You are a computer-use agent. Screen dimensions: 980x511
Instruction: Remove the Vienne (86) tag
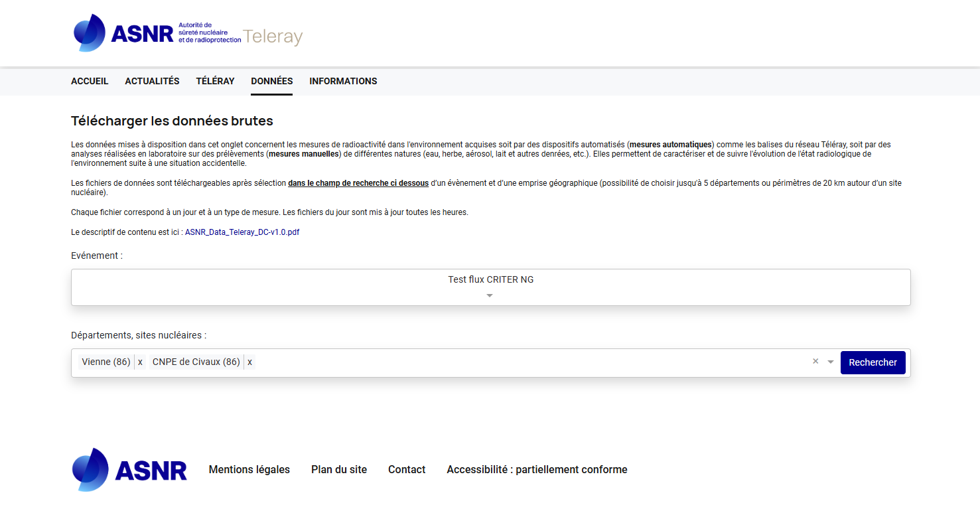coord(140,362)
